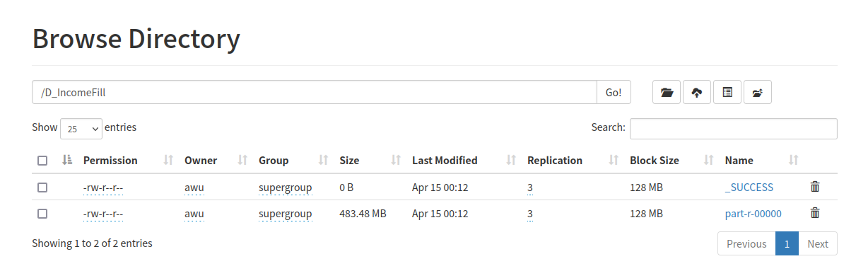Click the Next pagination button

(818, 243)
